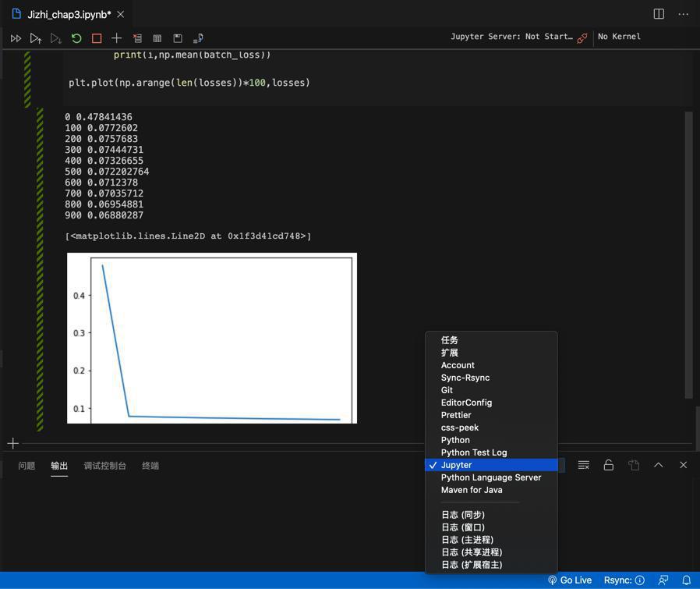This screenshot has width=700, height=589.
Task: Run current cell and below
Action: [x=56, y=38]
